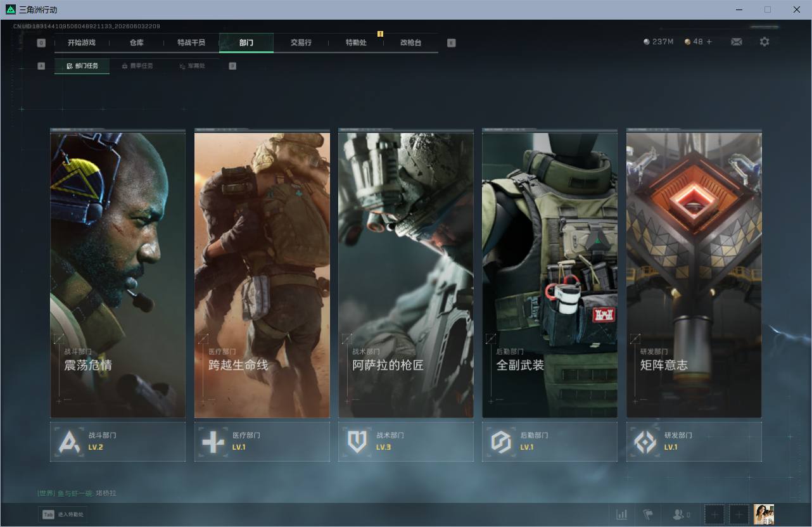
Task: Click the 三角洲行动 title bar app icon
Action: [x=11, y=10]
